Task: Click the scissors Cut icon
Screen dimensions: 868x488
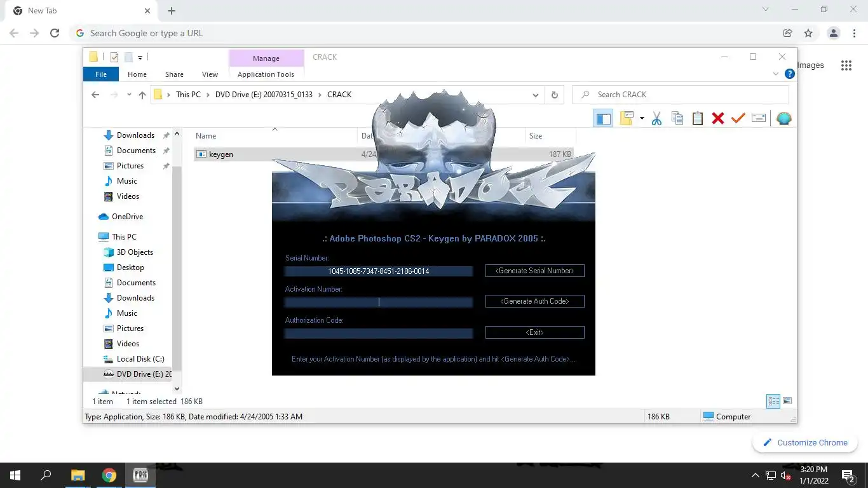Action: [x=656, y=118]
